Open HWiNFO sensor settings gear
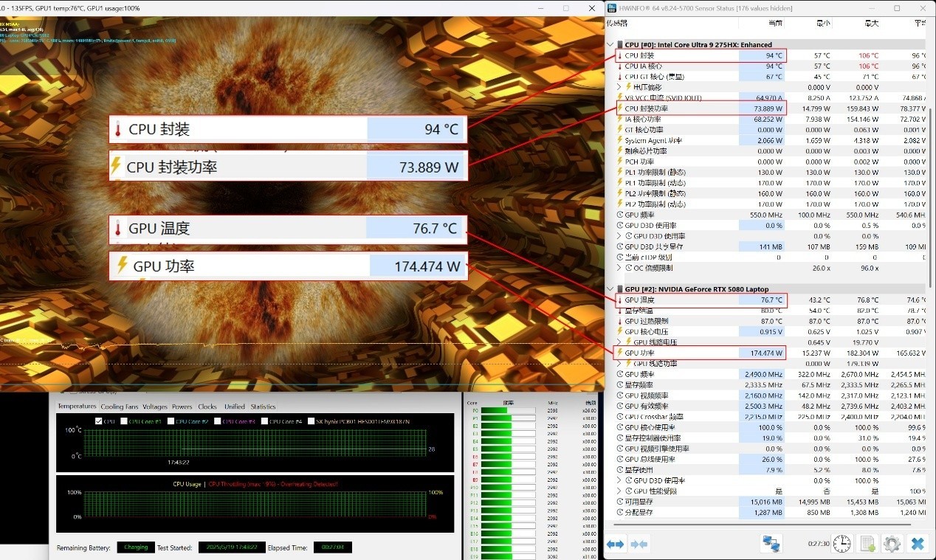Image resolution: width=936 pixels, height=560 pixels. click(892, 544)
